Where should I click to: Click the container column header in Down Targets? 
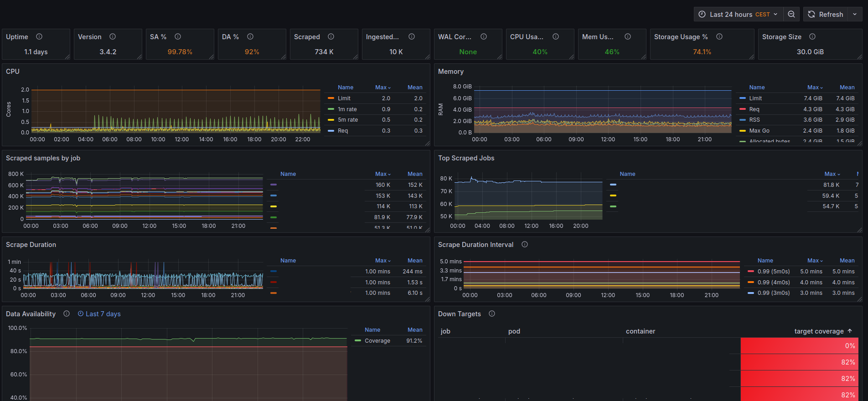[x=641, y=331]
